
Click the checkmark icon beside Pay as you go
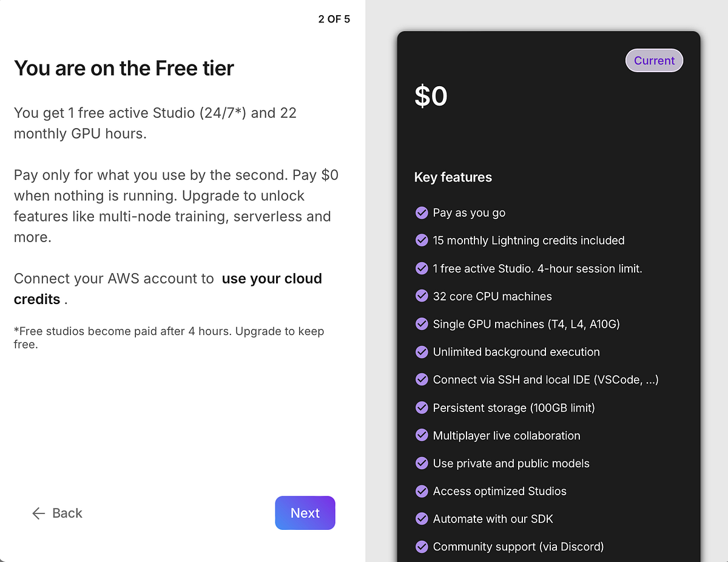(x=422, y=212)
